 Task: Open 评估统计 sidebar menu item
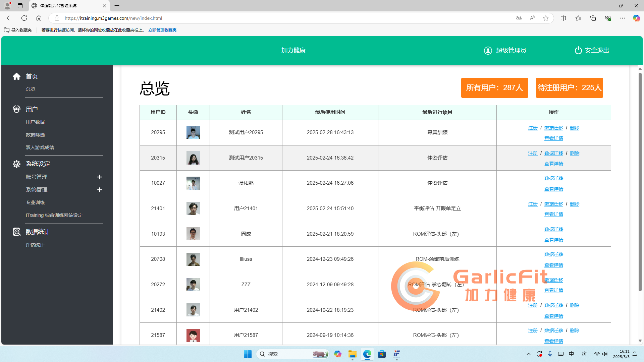tap(35, 245)
